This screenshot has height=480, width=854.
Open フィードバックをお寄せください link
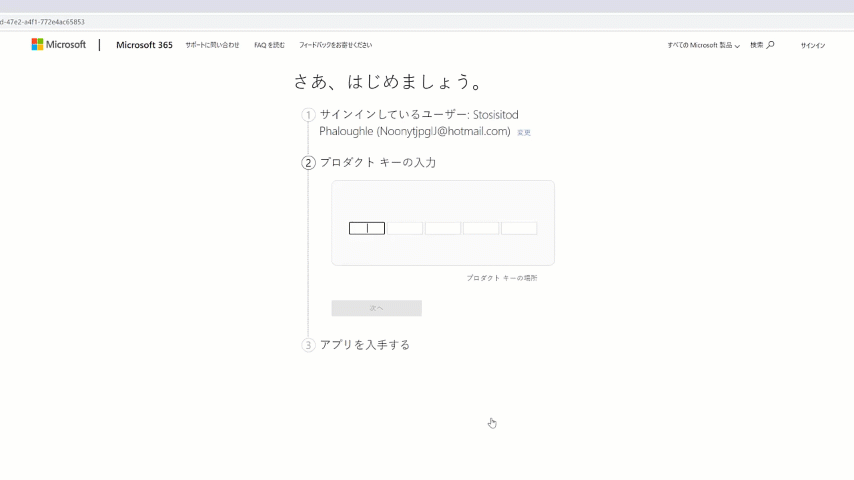(335, 45)
